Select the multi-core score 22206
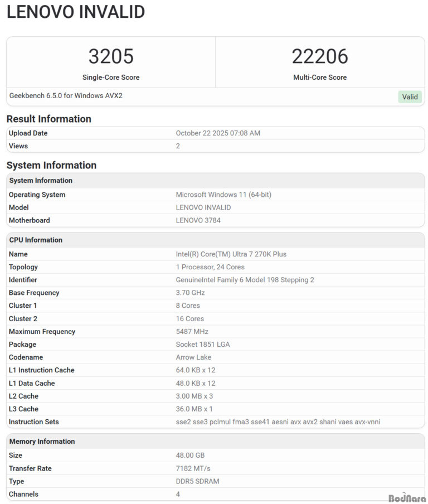 320,56
